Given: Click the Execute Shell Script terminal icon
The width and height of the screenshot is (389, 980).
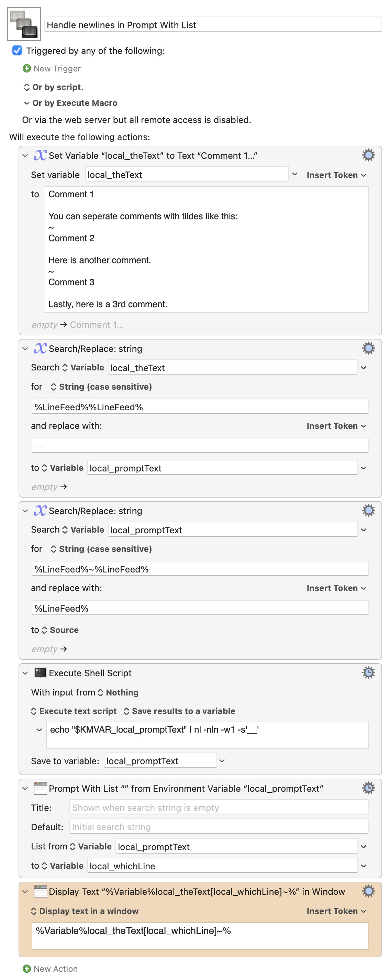Looking at the screenshot, I should pyautogui.click(x=40, y=672).
